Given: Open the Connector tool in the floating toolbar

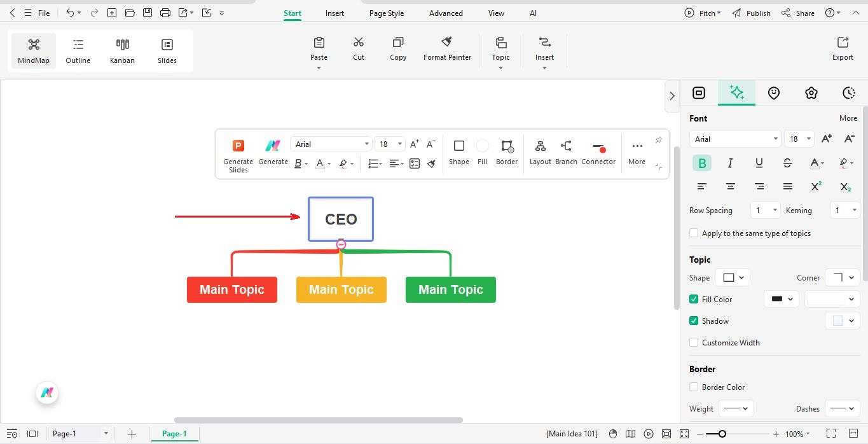Looking at the screenshot, I should click(598, 151).
